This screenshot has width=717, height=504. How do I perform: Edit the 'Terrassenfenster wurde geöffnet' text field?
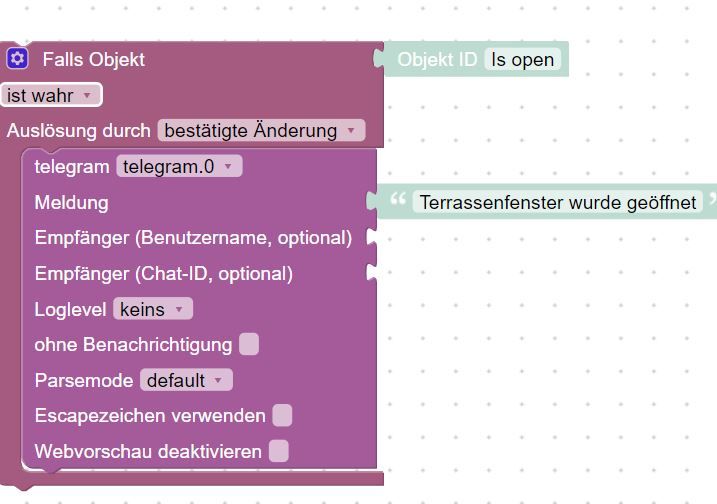click(557, 202)
